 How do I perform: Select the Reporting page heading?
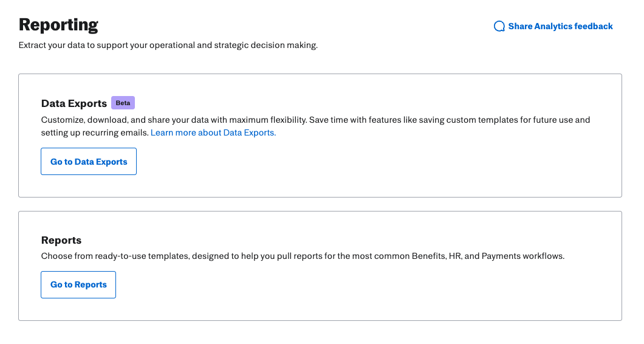[58, 25]
